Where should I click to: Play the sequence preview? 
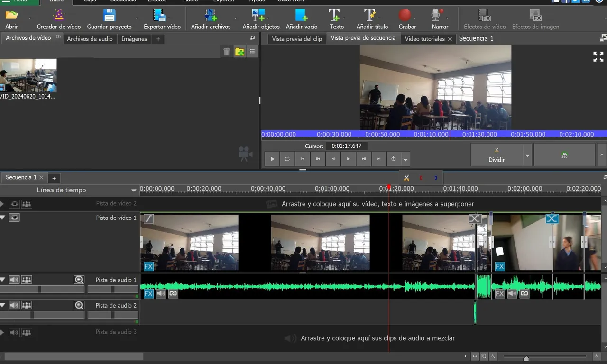(272, 159)
